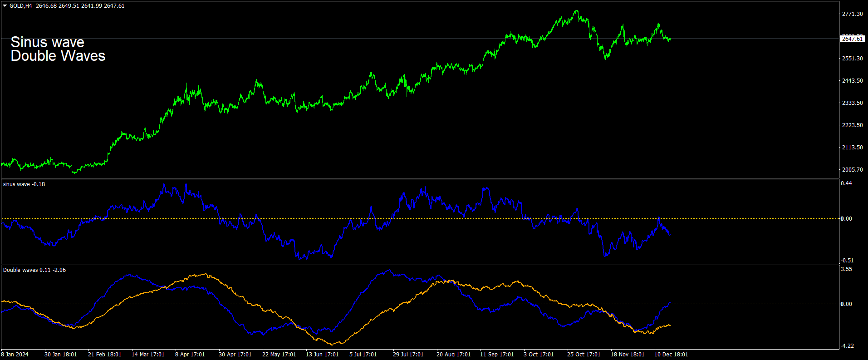This screenshot has height=360, width=868.
Task: Click the 0.44 sinus wave scale value
Action: [x=847, y=183]
